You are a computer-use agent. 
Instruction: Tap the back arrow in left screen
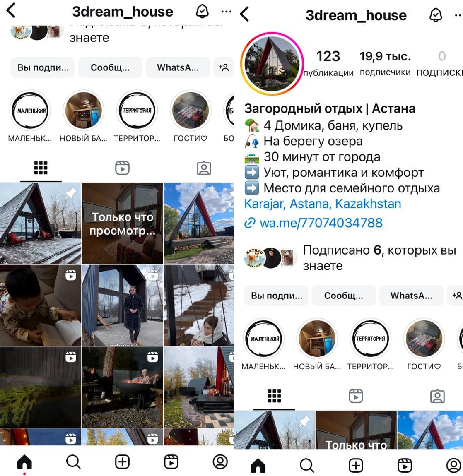tap(11, 11)
